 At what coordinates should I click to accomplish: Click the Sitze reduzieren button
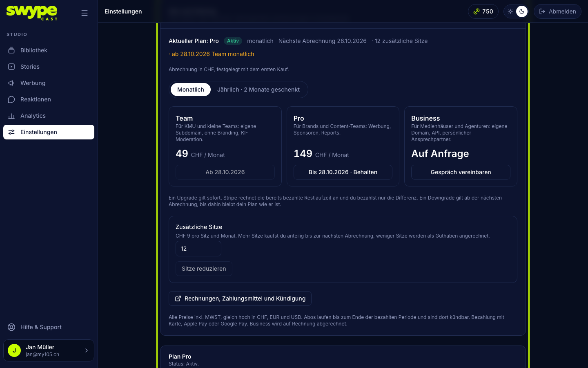(204, 269)
